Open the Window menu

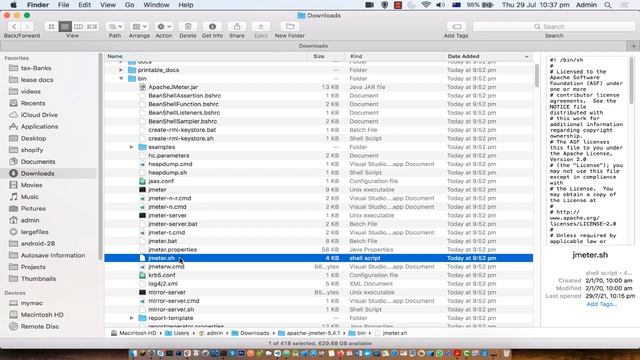pos(156,5)
